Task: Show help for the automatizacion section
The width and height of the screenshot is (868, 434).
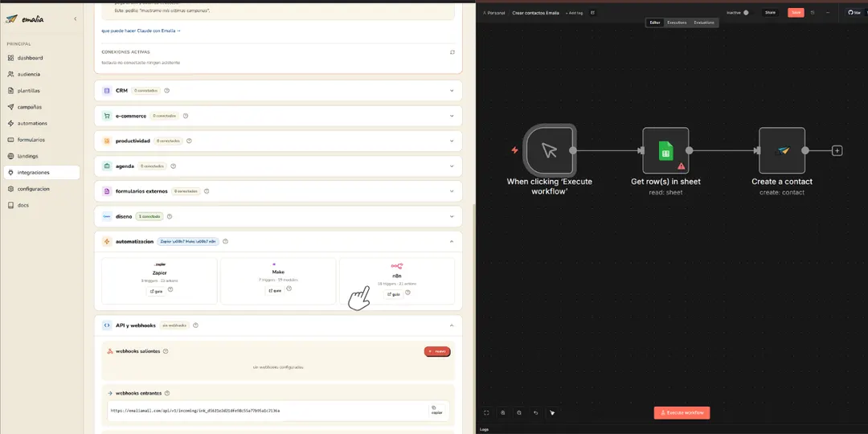Action: [225, 241]
